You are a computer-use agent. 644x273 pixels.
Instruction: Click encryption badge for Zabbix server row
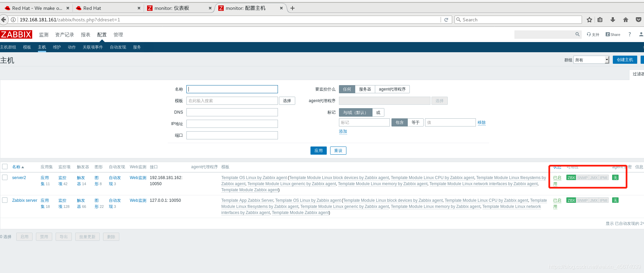615,200
